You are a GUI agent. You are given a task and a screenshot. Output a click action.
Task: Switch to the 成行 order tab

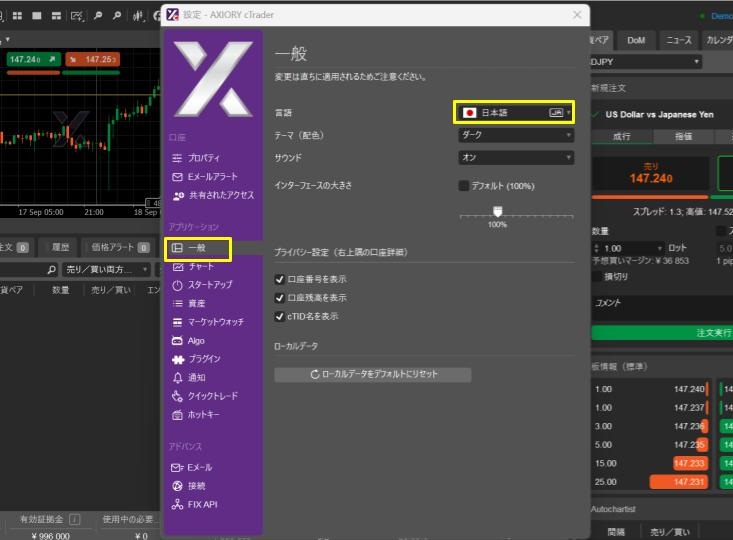pyautogui.click(x=622, y=137)
